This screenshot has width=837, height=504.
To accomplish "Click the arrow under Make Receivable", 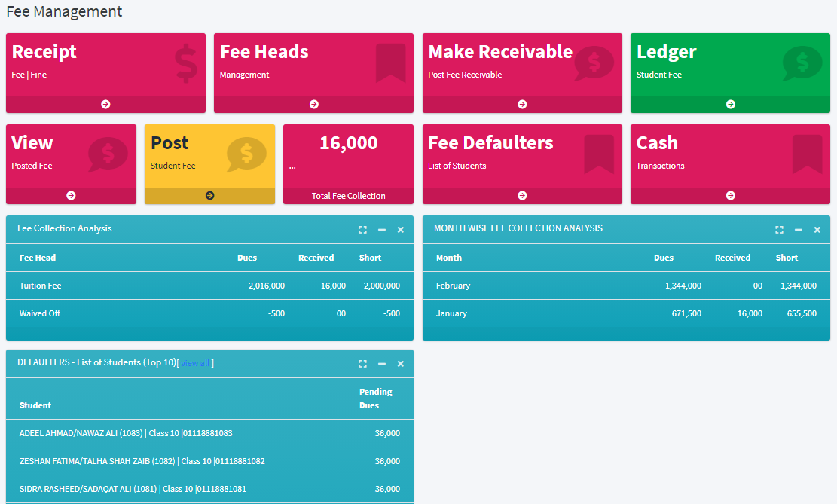I will pyautogui.click(x=522, y=105).
